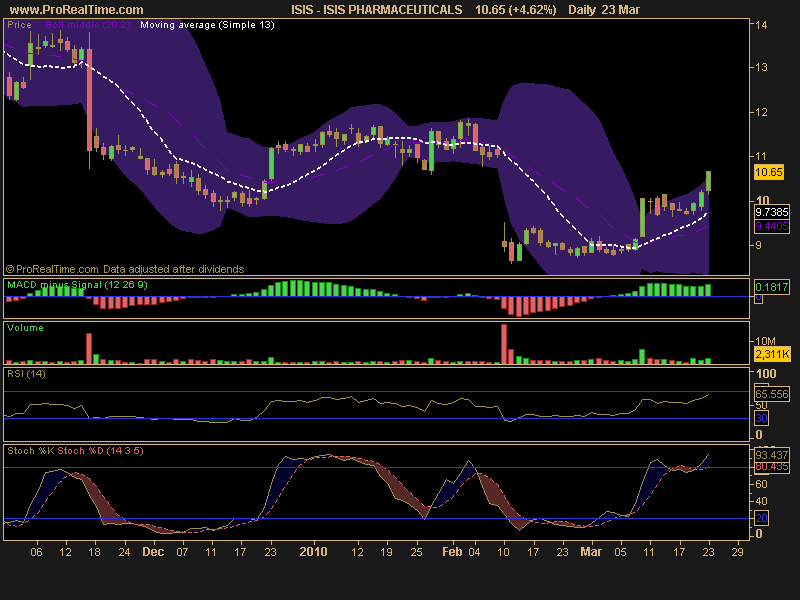Click the 10.65 (+4.62%) header quote
800x600 pixels.
pyautogui.click(x=515, y=10)
